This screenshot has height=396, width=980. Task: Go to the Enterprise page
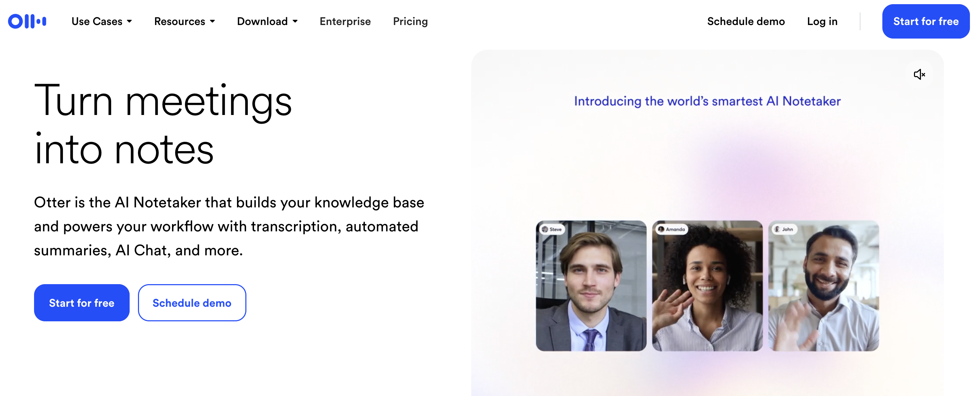coord(345,21)
